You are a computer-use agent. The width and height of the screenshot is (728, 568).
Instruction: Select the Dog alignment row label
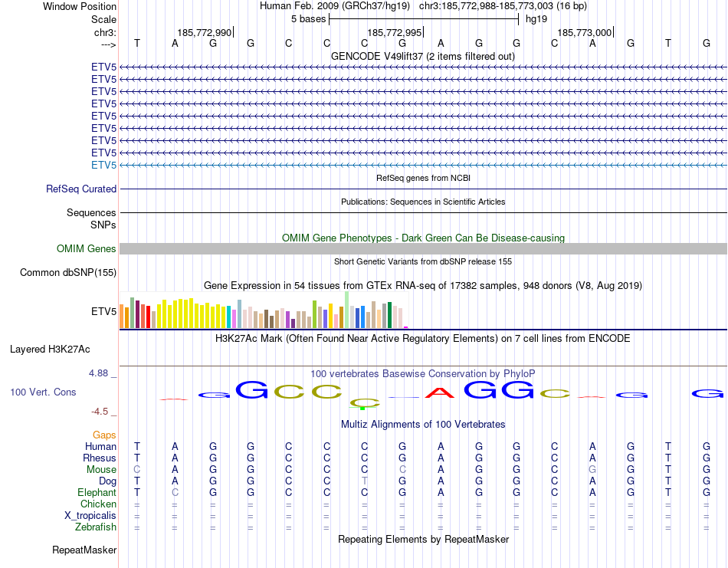(107, 481)
